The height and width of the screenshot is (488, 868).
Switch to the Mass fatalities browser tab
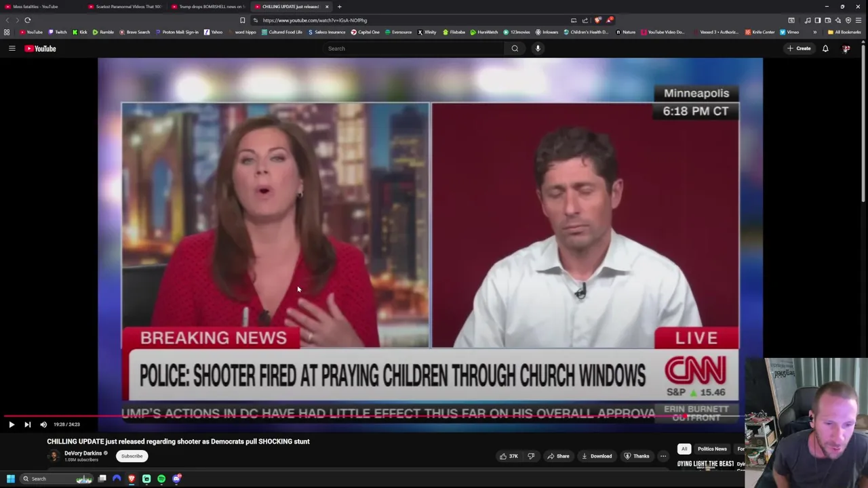(x=41, y=6)
